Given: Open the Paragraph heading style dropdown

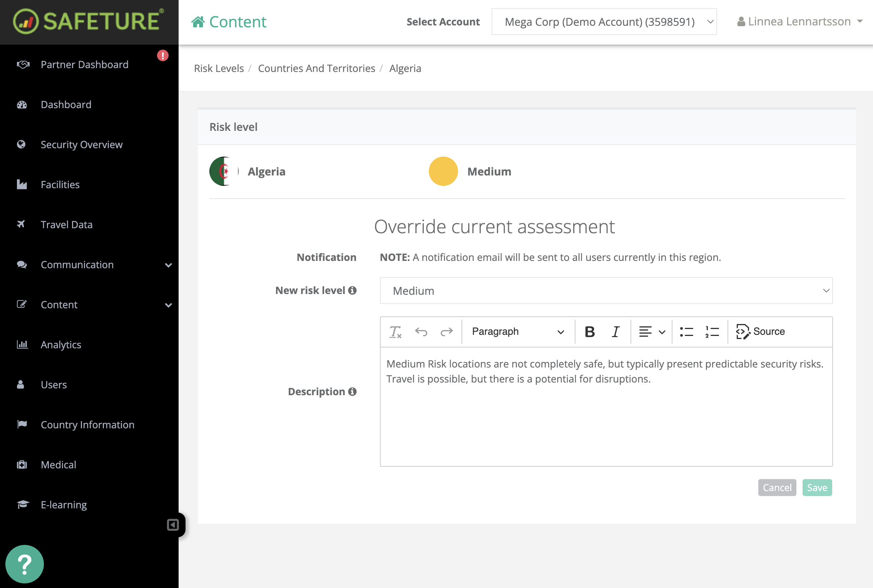Looking at the screenshot, I should 517,332.
